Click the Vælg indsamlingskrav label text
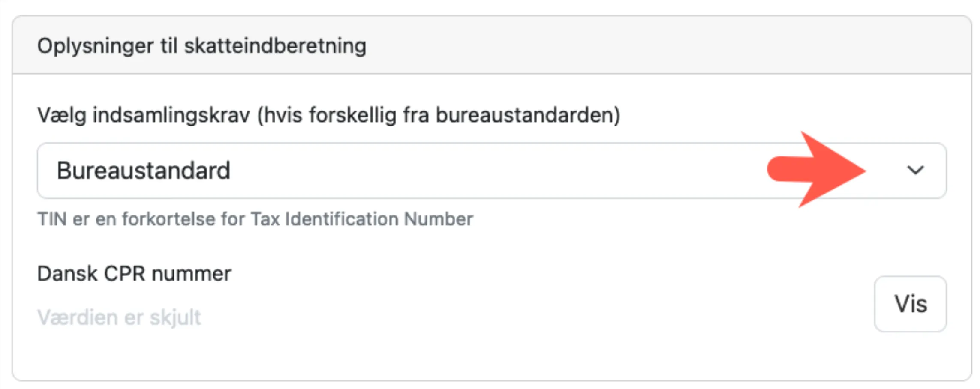Image resolution: width=980 pixels, height=389 pixels. 328,114
